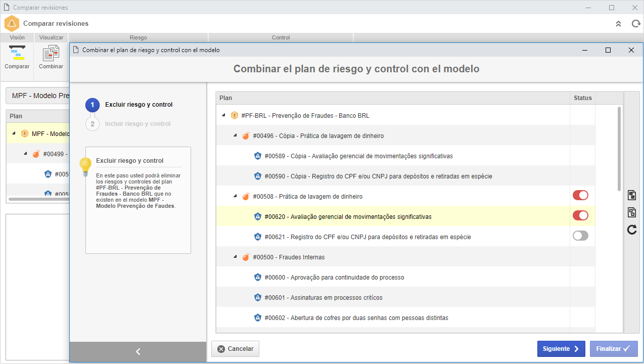Click the shield control icon of #00602

258,317
